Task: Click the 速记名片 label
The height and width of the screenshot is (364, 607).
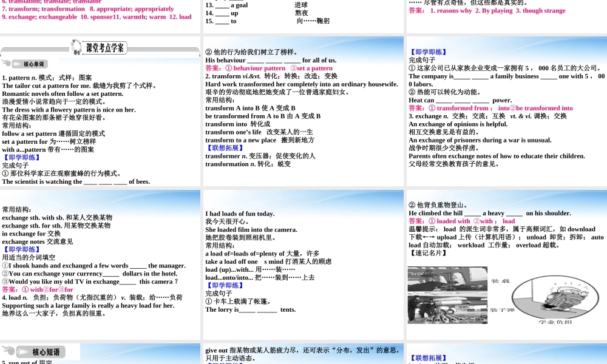Action: [x=428, y=253]
